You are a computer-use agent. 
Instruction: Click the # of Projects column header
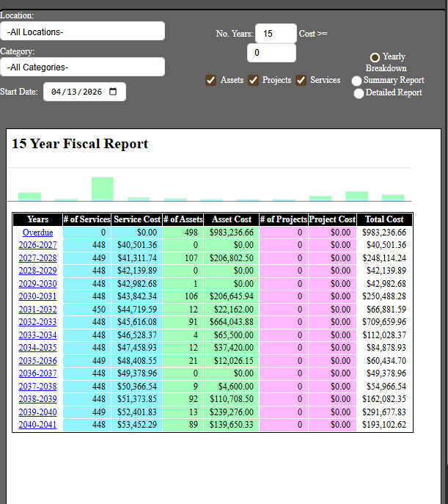[284, 219]
